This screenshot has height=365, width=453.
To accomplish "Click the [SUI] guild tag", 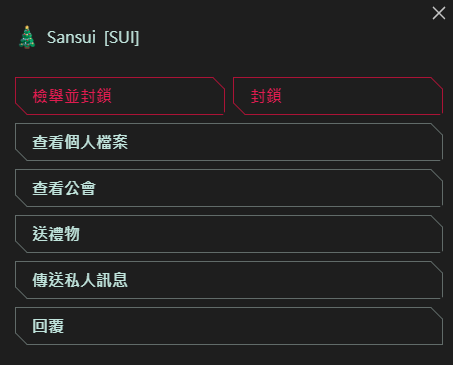I will [x=122, y=37].
